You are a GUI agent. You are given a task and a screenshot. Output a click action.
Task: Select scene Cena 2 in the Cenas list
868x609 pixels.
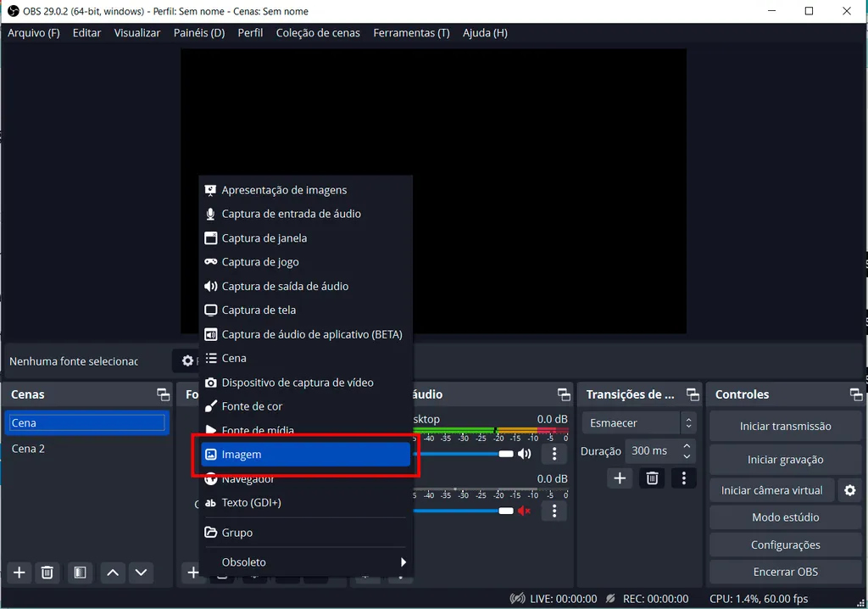(87, 449)
